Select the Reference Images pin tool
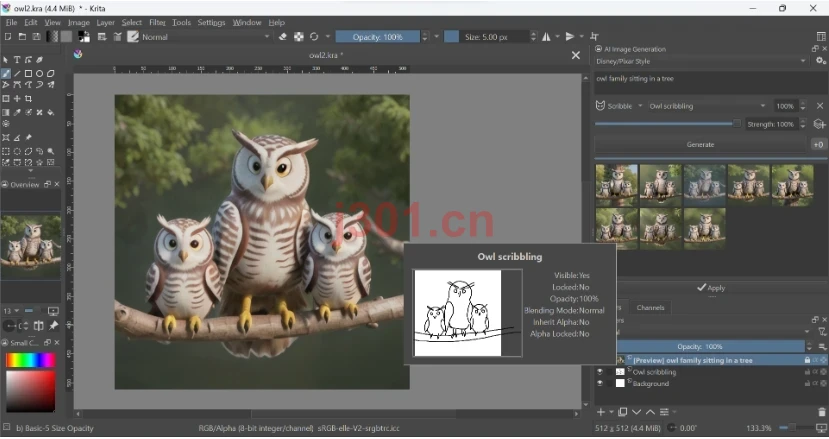This screenshot has width=829, height=439. pyautogui.click(x=28, y=138)
